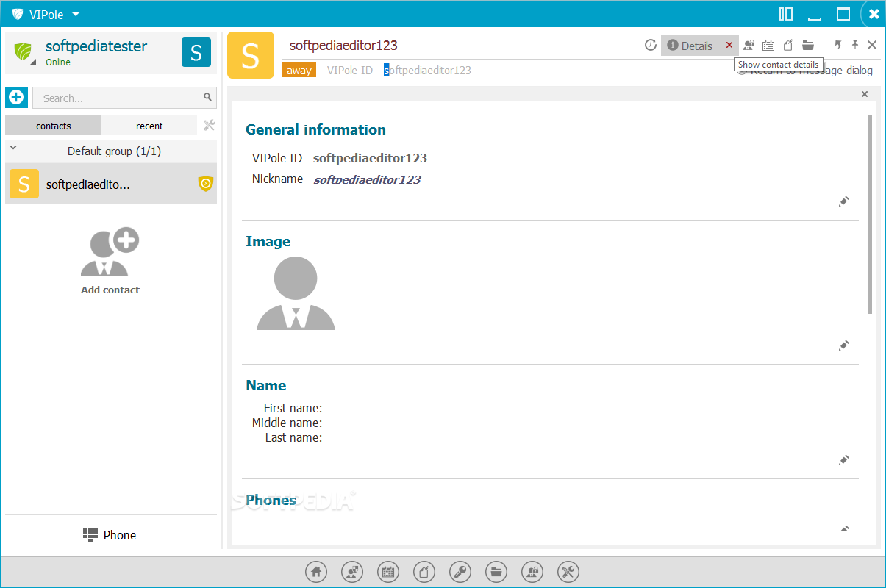Open the calendar icon in header toolbar
The width and height of the screenshot is (886, 588).
tap(768, 45)
